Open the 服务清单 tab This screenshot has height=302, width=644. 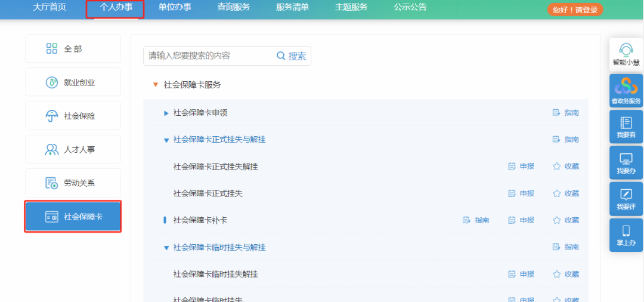point(292,8)
